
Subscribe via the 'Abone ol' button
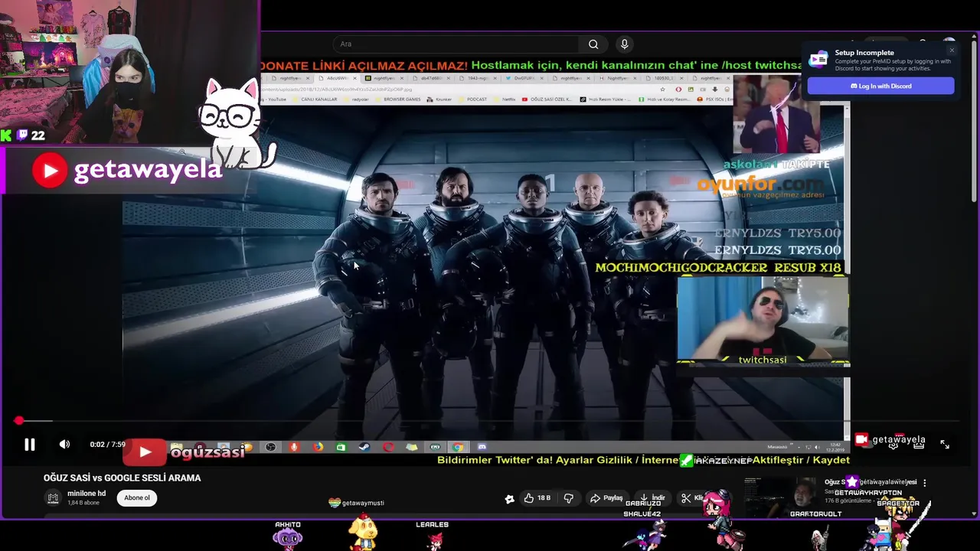(137, 497)
